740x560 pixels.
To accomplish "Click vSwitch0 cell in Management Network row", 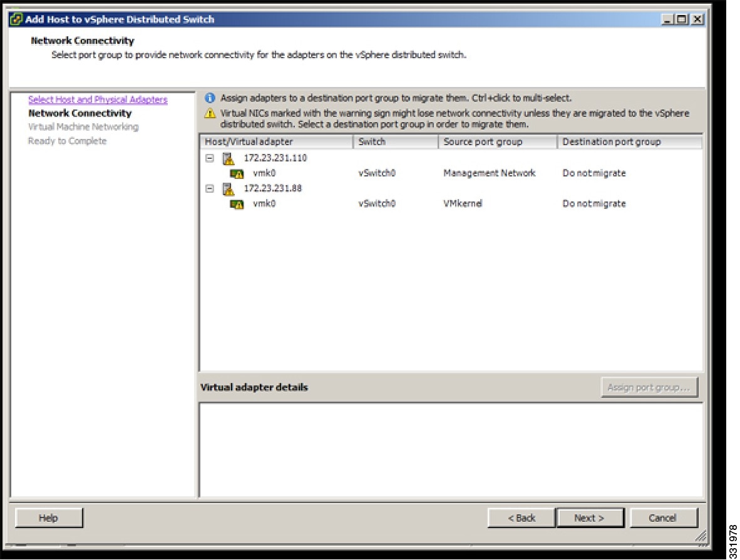I will coord(377,173).
